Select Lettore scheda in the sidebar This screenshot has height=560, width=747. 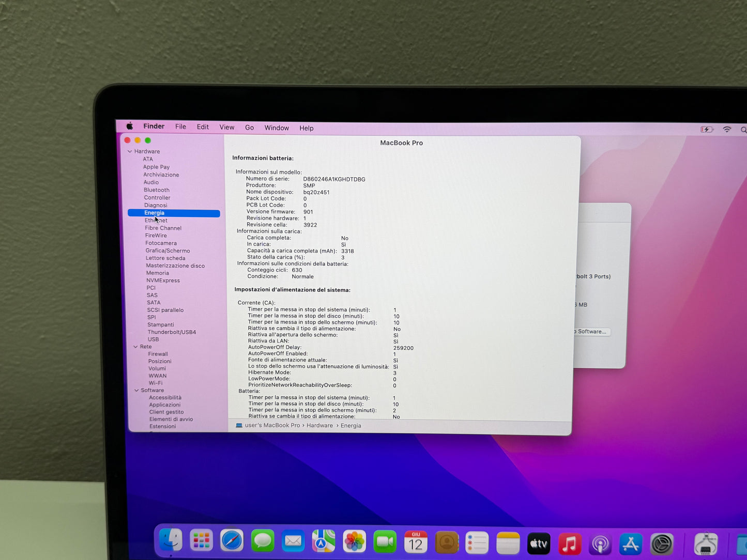tap(165, 258)
